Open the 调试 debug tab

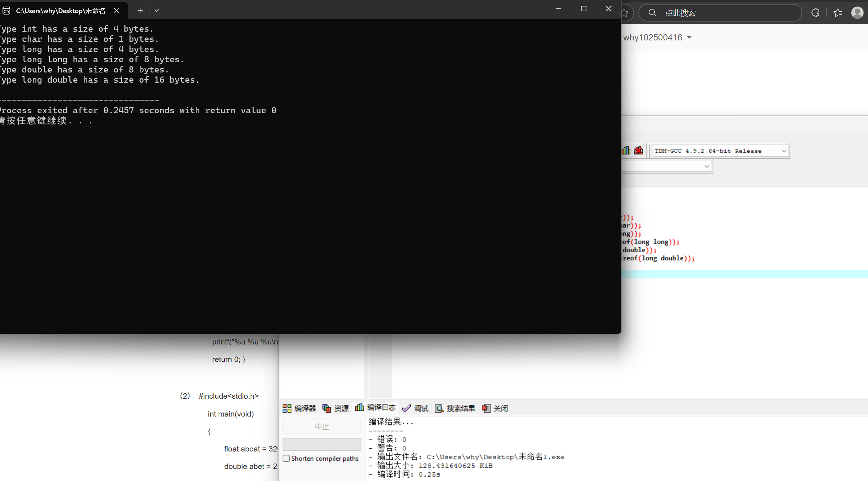pyautogui.click(x=415, y=408)
